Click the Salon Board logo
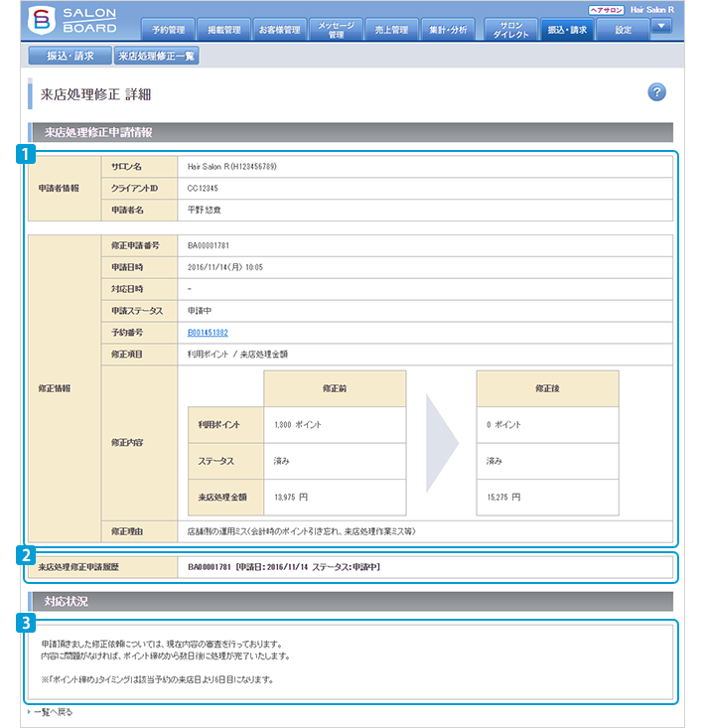 pos(72,20)
